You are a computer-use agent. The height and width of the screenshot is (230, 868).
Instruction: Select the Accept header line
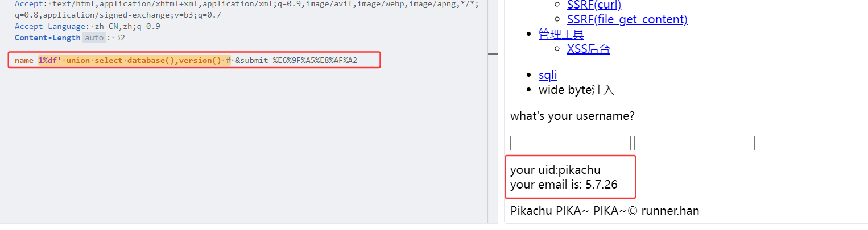pos(246,4)
